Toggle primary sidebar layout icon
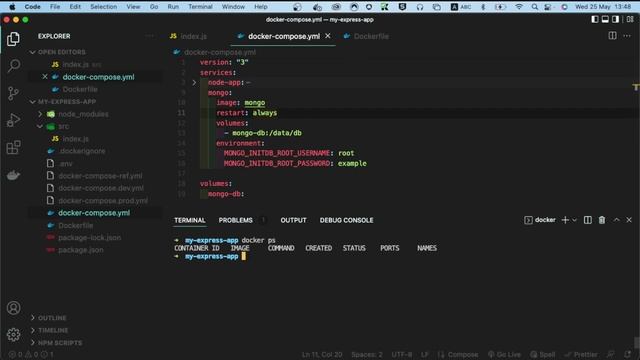Image resolution: width=640 pixels, height=360 pixels. pyautogui.click(x=595, y=19)
